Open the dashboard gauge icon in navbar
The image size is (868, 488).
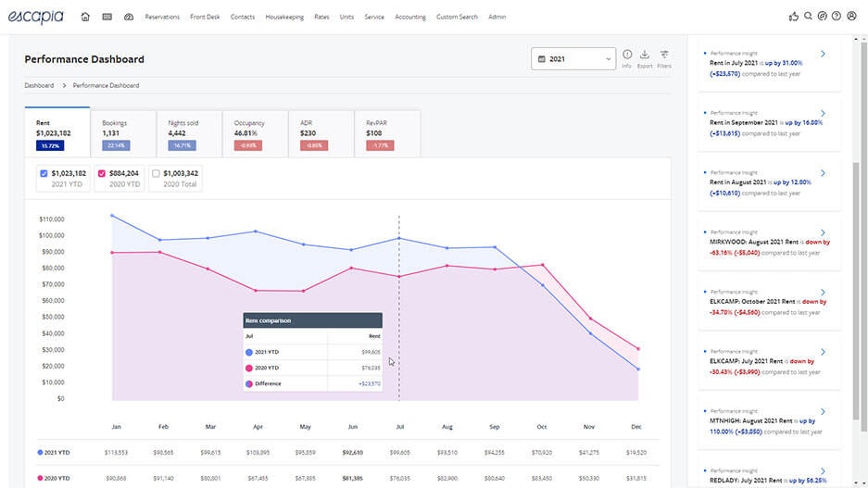pyautogui.click(x=129, y=17)
